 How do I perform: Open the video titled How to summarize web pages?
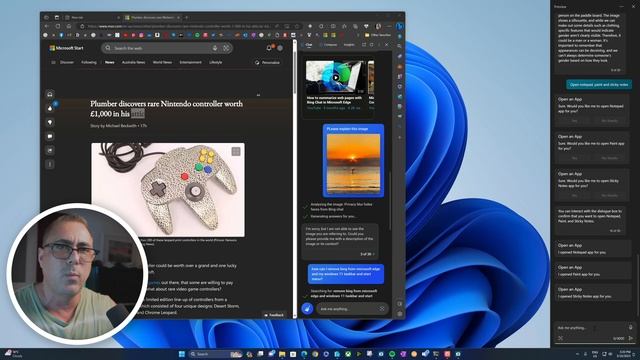pyautogui.click(x=334, y=100)
